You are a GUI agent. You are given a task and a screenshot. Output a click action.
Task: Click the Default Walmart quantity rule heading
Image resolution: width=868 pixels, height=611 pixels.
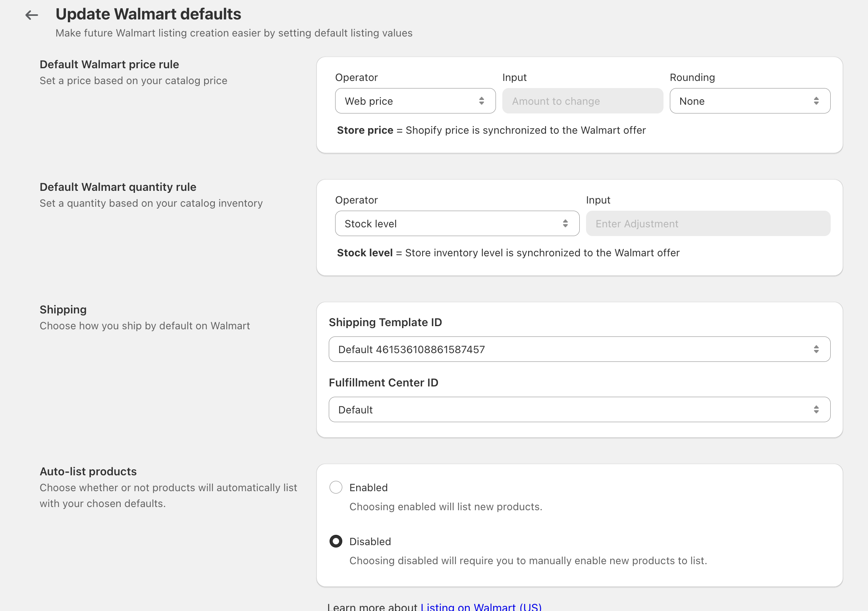[x=118, y=187]
